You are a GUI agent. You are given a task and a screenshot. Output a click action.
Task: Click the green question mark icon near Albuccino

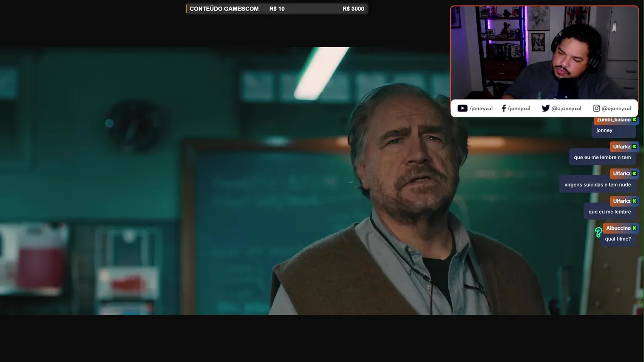coord(598,232)
